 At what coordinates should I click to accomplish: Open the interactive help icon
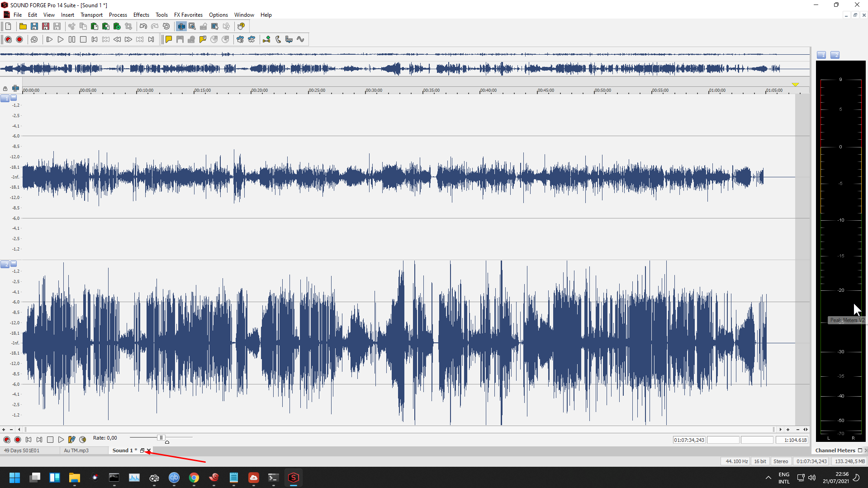[x=241, y=26]
